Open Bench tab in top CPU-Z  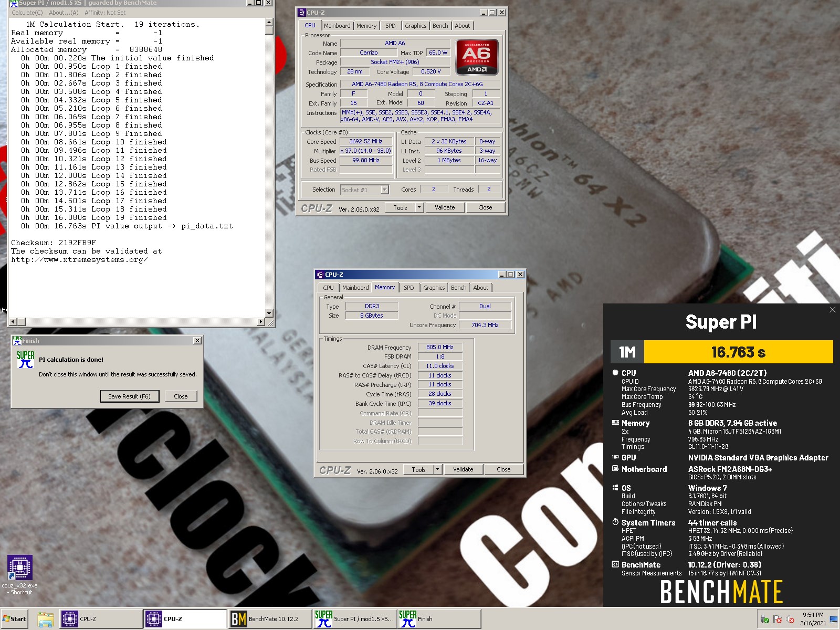(x=440, y=26)
